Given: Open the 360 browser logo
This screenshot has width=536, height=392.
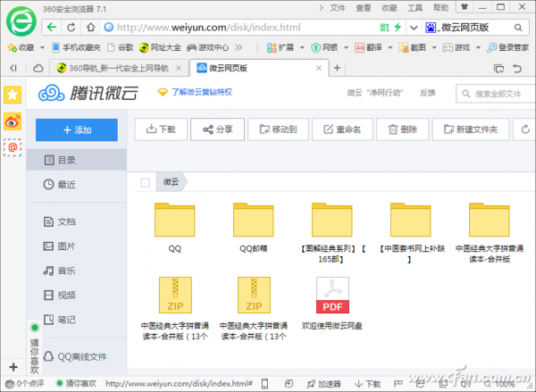Looking at the screenshot, I should click(x=21, y=21).
